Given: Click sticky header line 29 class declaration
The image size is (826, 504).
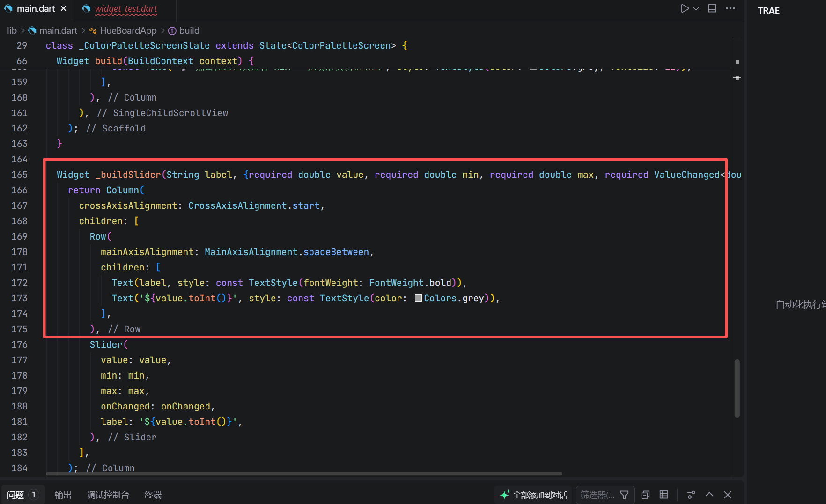Looking at the screenshot, I should pos(226,45).
